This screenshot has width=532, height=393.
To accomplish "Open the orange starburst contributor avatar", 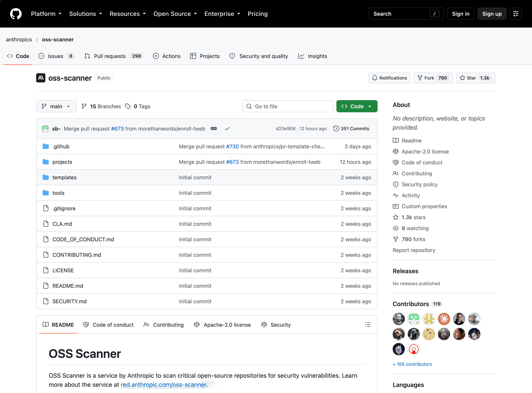I will 444,319.
